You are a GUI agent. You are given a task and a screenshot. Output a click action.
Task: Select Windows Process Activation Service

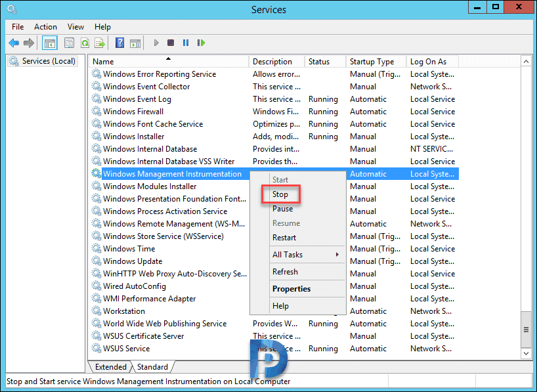click(x=165, y=211)
